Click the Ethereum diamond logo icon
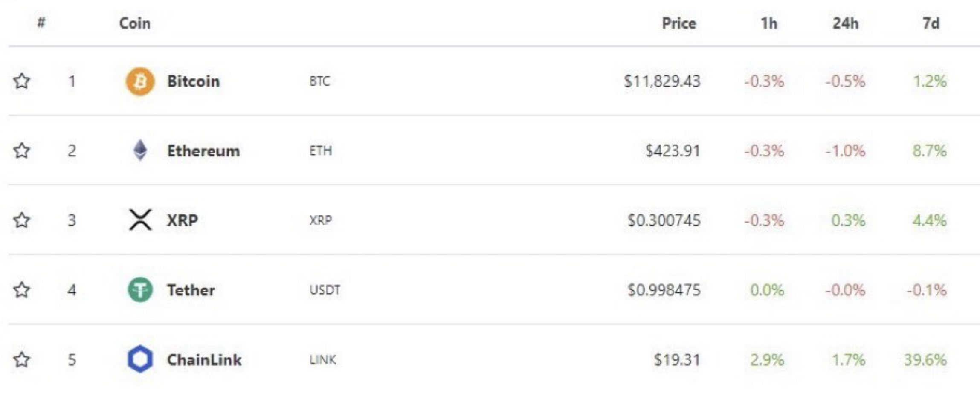Screen dimensions: 980x402 click(x=140, y=150)
